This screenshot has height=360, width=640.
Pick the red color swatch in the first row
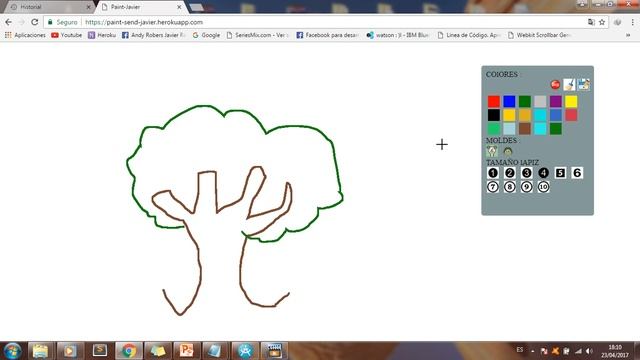(493, 101)
